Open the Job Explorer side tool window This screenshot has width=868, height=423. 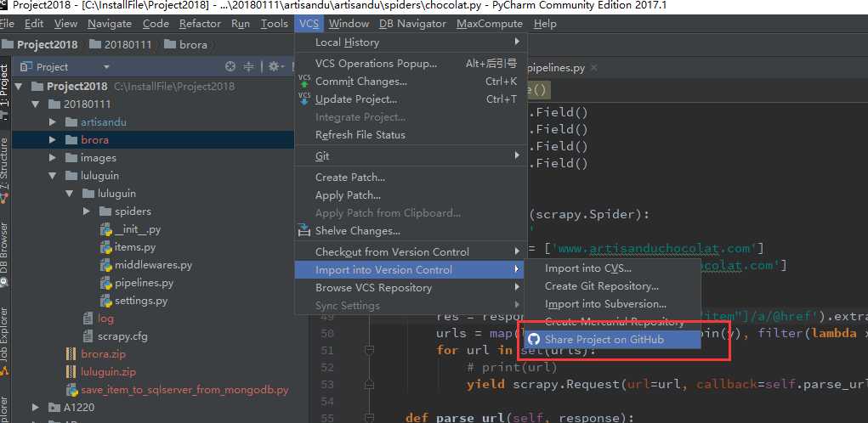(x=4, y=340)
